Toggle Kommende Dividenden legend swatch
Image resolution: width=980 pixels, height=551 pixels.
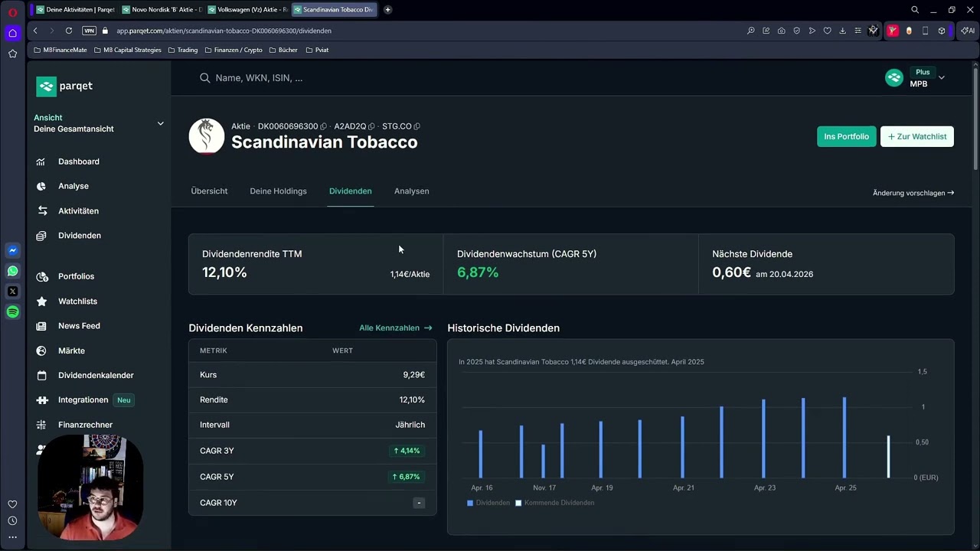(518, 503)
